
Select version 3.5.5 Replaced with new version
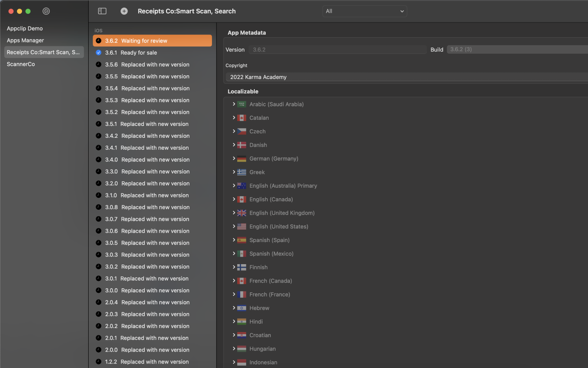click(x=152, y=76)
